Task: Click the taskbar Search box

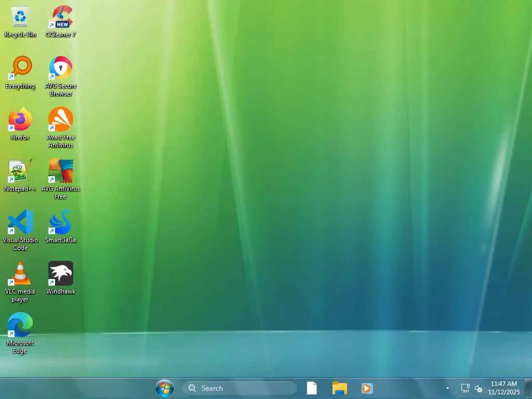Action: coord(240,388)
